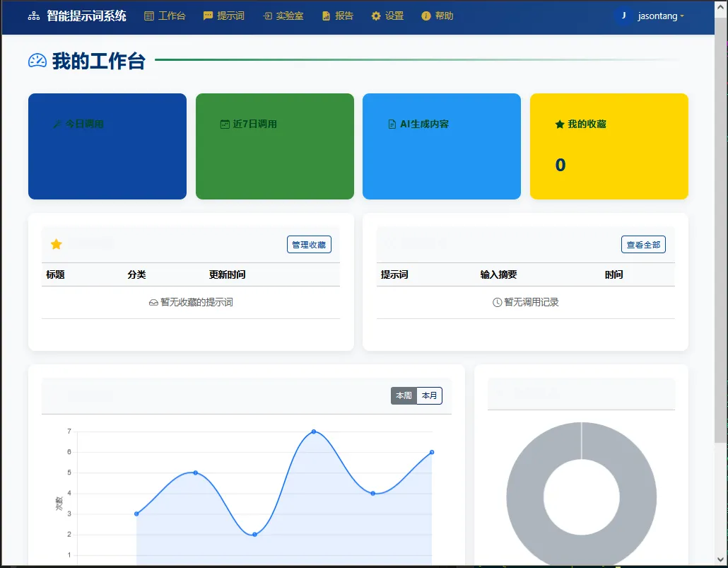
Task: Click the inbox icon beside 暂无收藏的提示词
Action: (x=153, y=303)
